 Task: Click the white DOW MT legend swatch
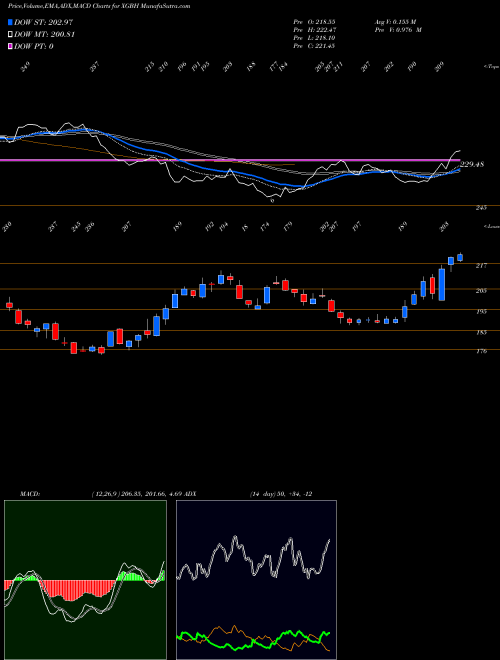tap(10, 34)
